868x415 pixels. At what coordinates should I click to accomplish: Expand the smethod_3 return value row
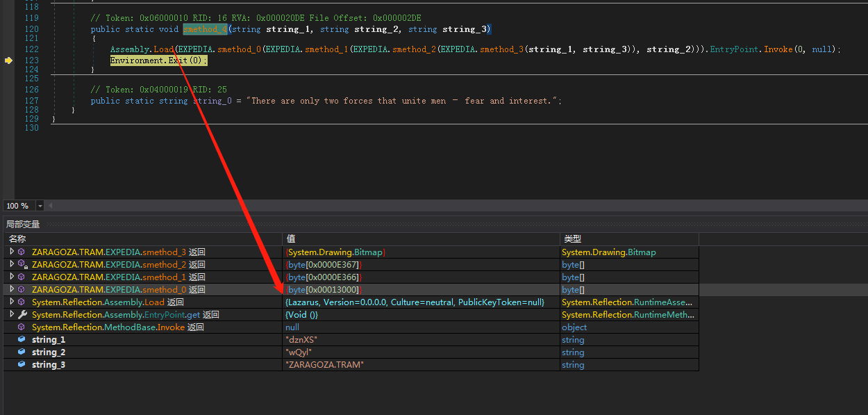[11, 252]
